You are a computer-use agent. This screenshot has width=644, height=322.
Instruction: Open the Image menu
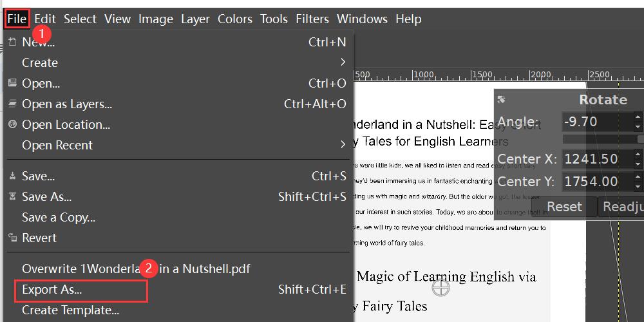[x=156, y=19]
